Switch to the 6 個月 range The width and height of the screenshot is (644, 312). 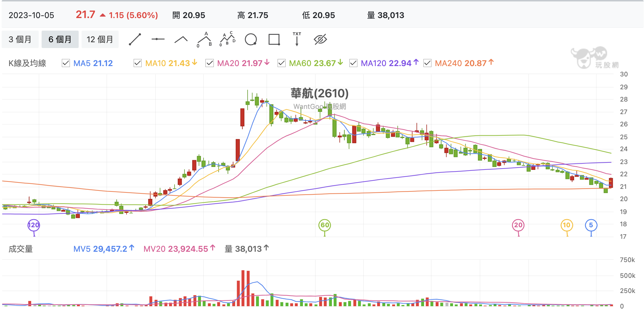tap(60, 39)
